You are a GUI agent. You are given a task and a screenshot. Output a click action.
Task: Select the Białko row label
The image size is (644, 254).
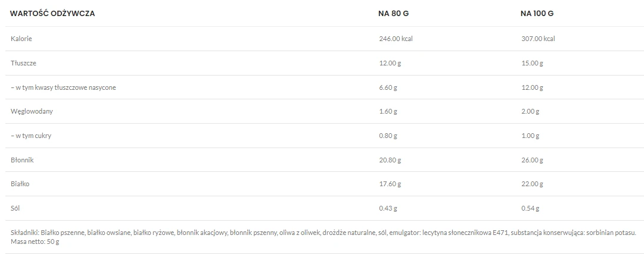[x=20, y=184]
